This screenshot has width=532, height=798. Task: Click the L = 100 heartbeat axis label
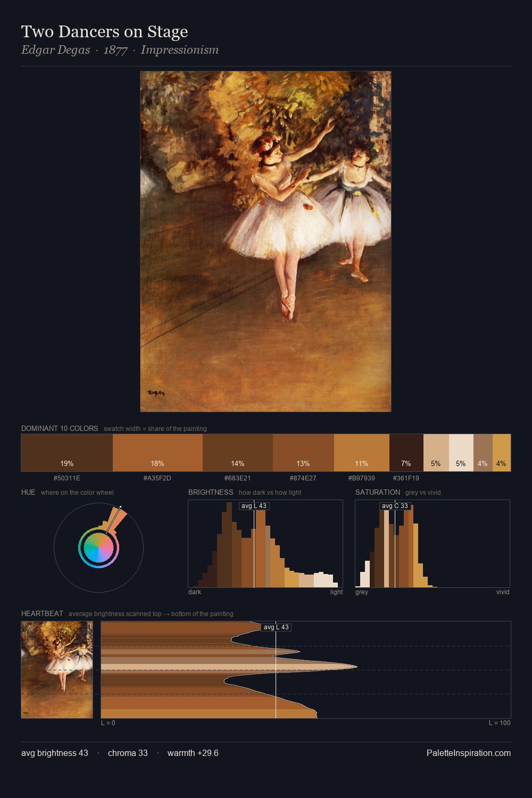coord(500,723)
